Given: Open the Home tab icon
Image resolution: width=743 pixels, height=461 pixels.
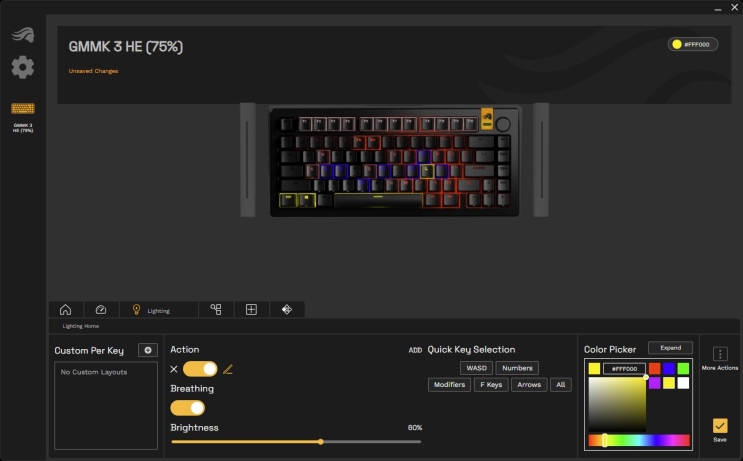Looking at the screenshot, I should coord(65,310).
